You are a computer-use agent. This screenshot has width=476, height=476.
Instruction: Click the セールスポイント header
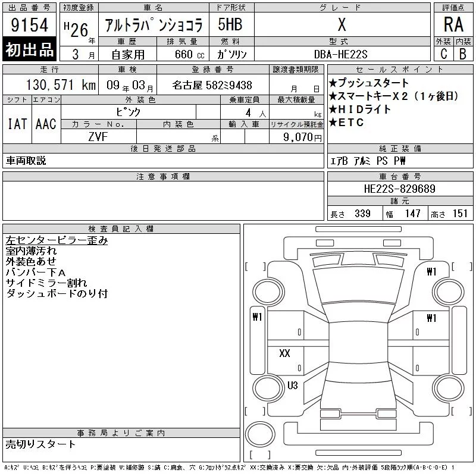pyautogui.click(x=400, y=70)
